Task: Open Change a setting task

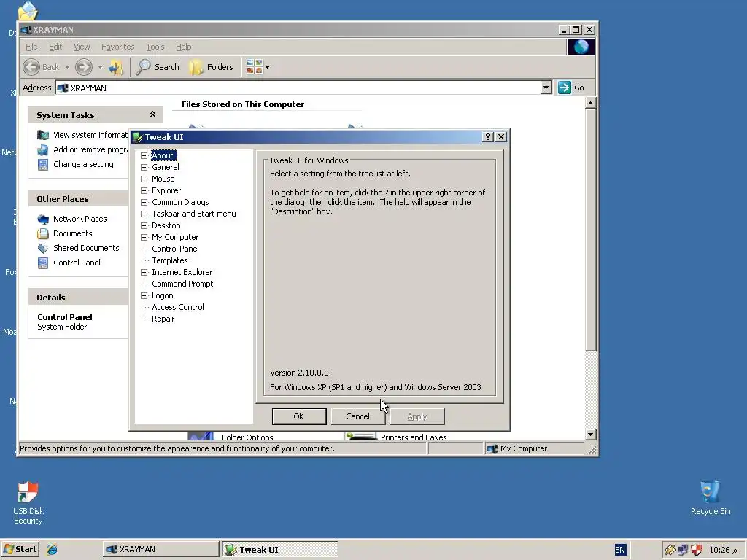Action: pos(76,164)
